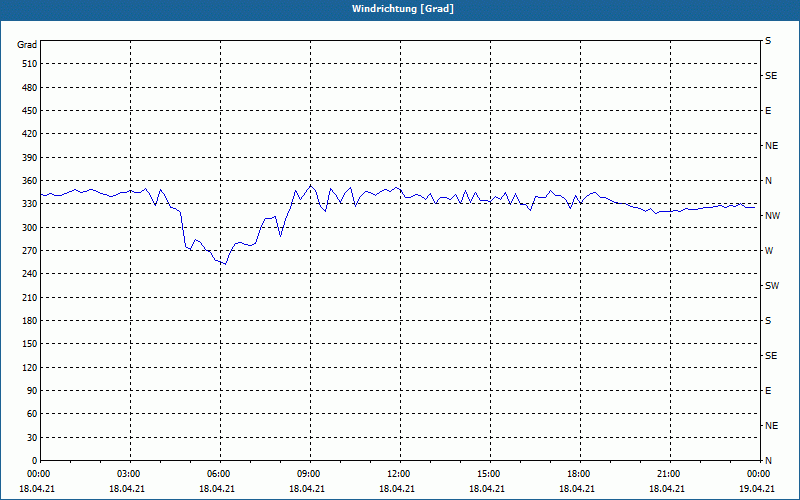Select the 90 degree axis label
The height and width of the screenshot is (500, 800).
coord(31,390)
